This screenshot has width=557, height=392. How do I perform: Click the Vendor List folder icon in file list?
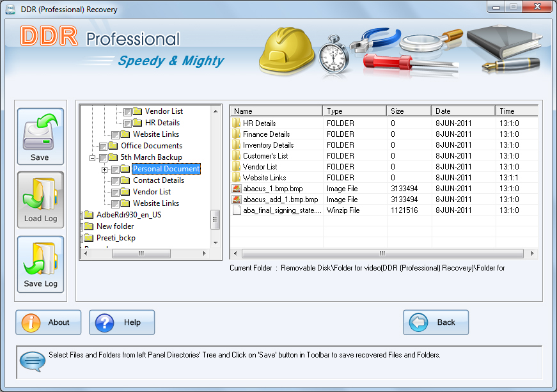tap(236, 167)
